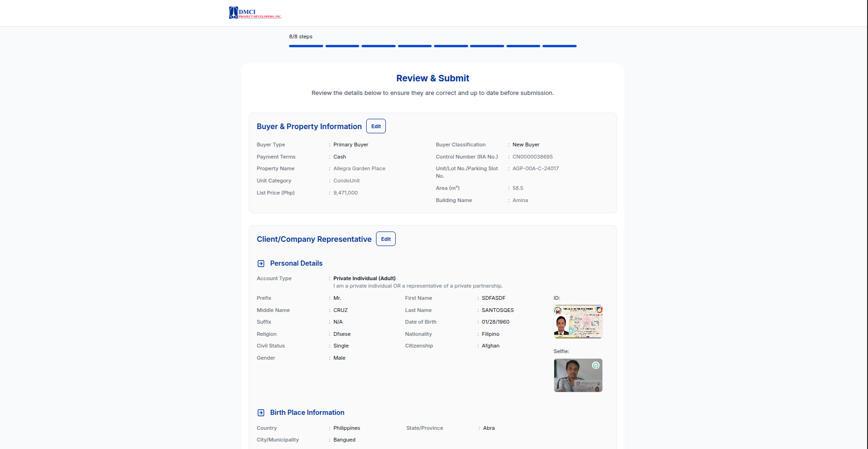Click the last progress step bar
This screenshot has width=868, height=449.
click(x=559, y=46)
